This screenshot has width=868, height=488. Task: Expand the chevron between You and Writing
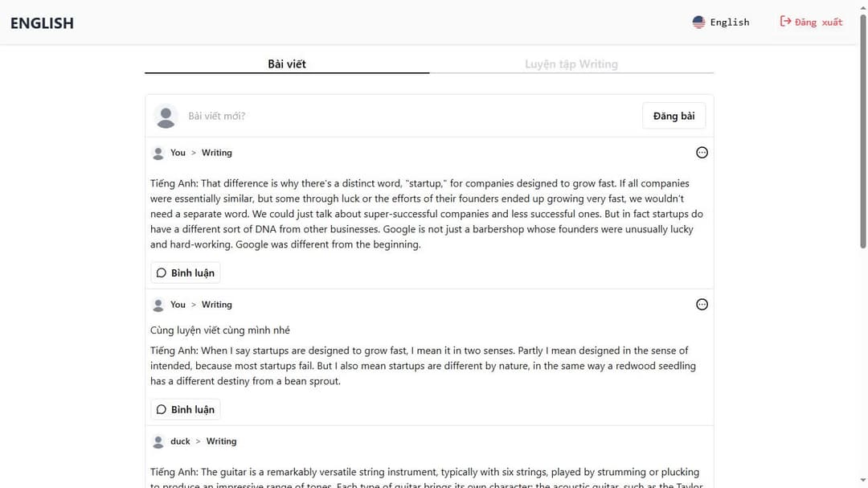click(193, 152)
